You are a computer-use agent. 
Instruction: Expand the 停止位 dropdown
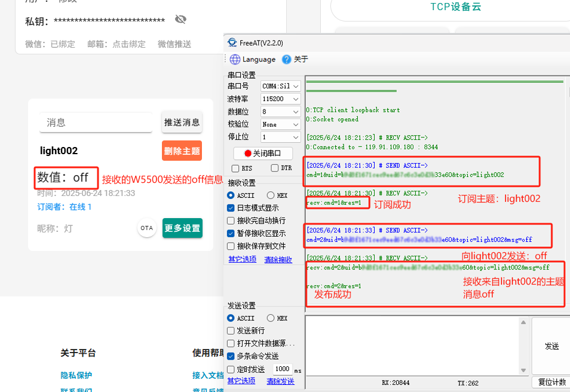click(280, 137)
